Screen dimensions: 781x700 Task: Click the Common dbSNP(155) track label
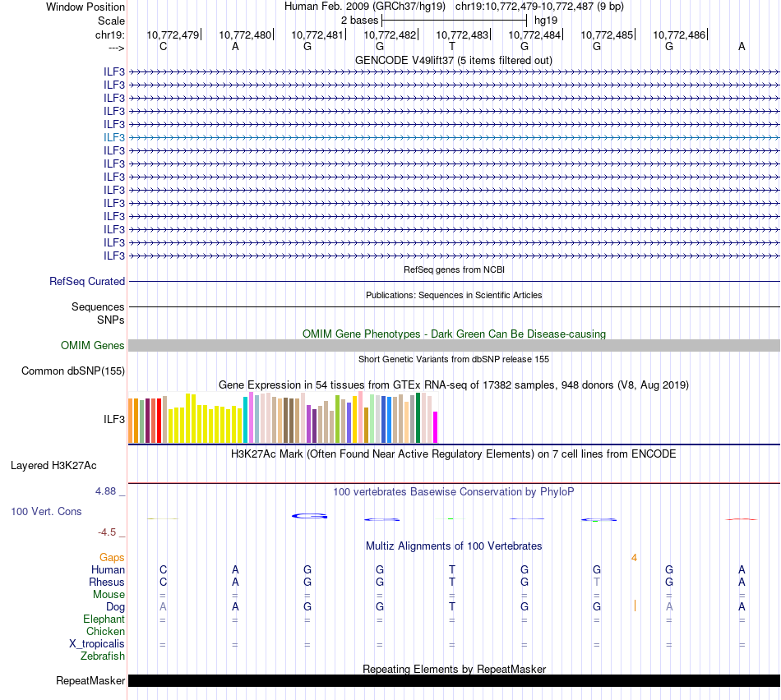pyautogui.click(x=73, y=371)
